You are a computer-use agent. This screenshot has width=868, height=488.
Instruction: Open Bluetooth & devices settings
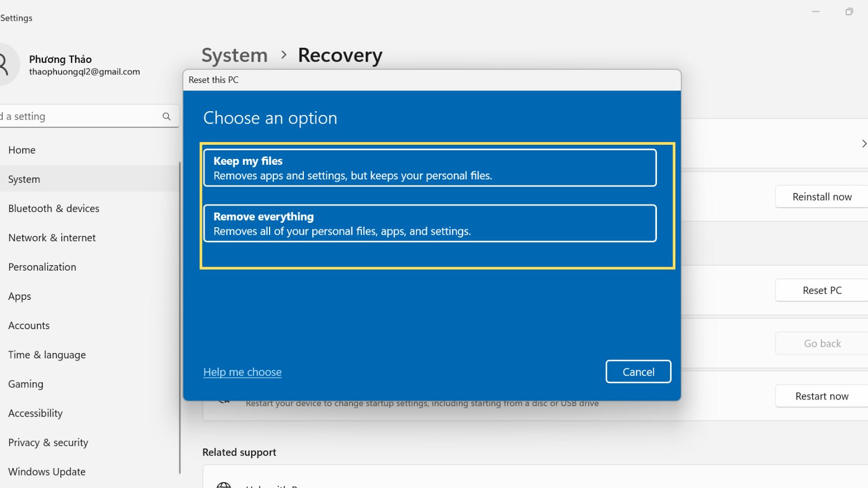[54, 208]
